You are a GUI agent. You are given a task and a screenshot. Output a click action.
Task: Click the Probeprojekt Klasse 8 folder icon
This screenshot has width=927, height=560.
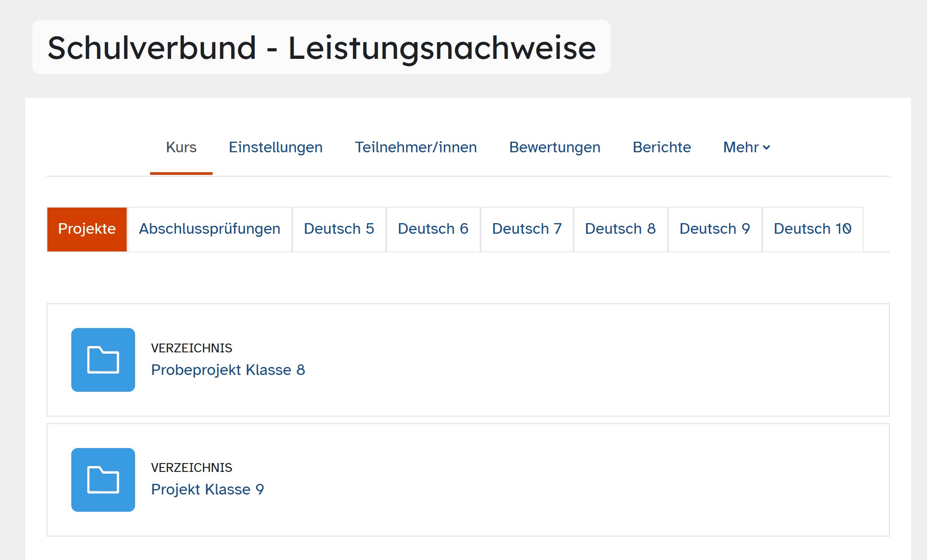103,360
